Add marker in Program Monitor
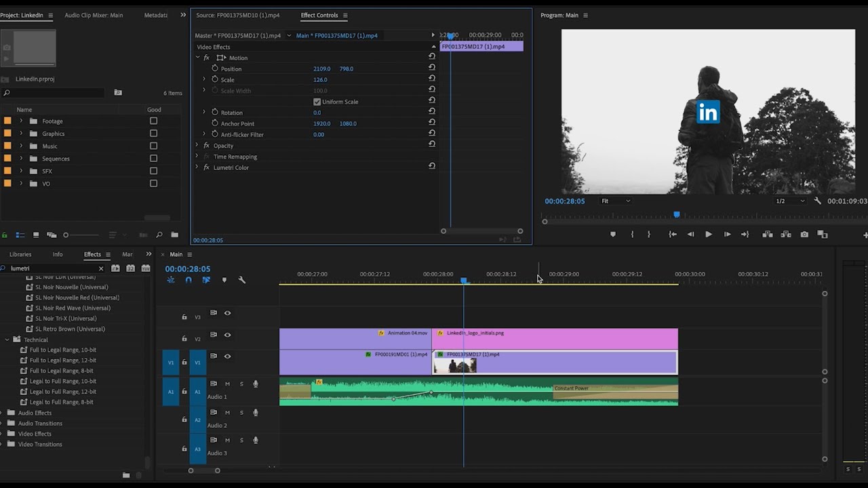The width and height of the screenshot is (868, 488). pos(613,235)
